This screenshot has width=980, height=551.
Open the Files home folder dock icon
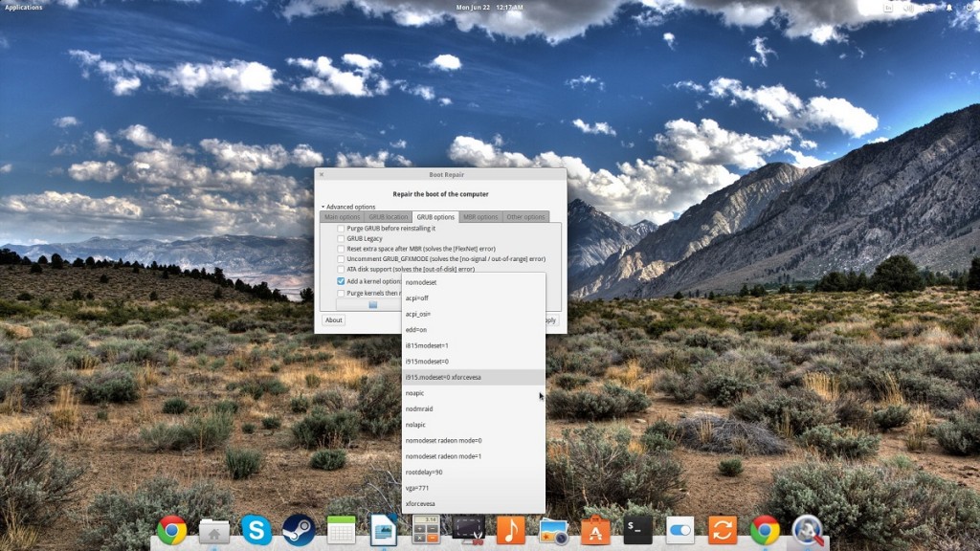point(213,530)
